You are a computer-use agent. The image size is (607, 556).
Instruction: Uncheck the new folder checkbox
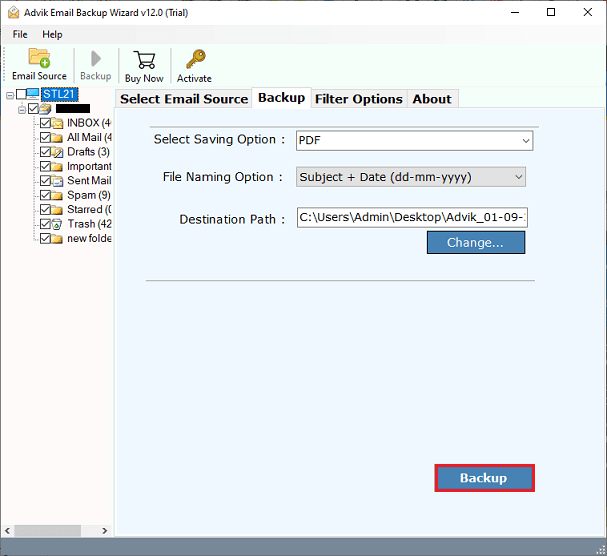(45, 239)
